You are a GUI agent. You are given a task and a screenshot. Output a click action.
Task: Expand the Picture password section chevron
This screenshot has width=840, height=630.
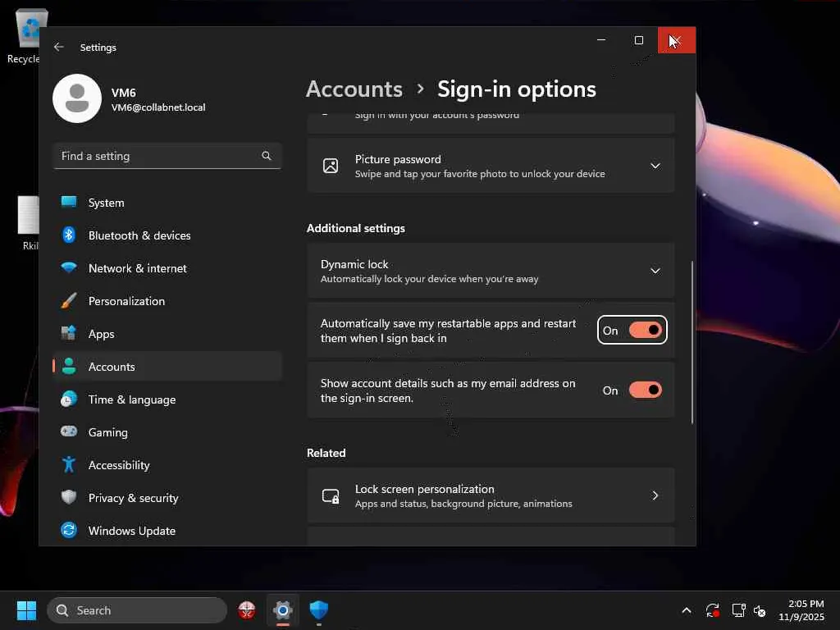coord(655,166)
